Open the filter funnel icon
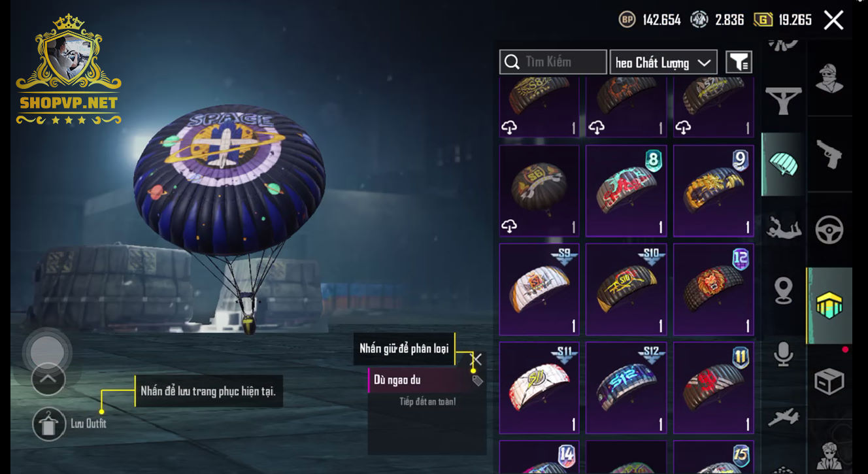 (x=739, y=62)
